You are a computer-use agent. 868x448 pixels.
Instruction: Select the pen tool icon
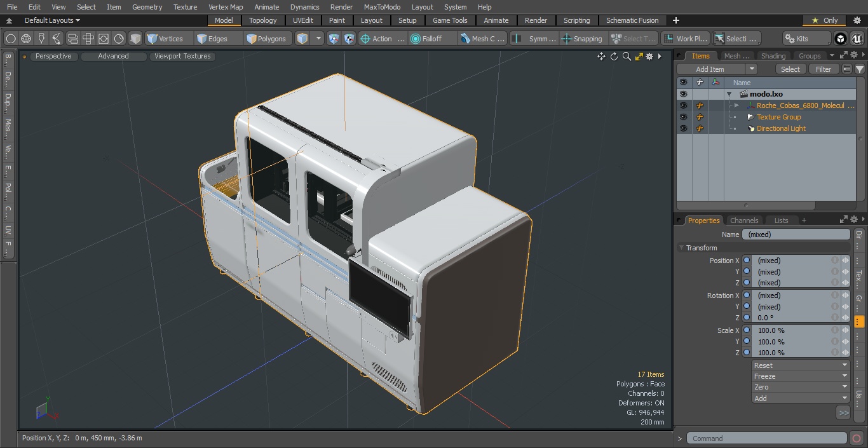(41, 39)
